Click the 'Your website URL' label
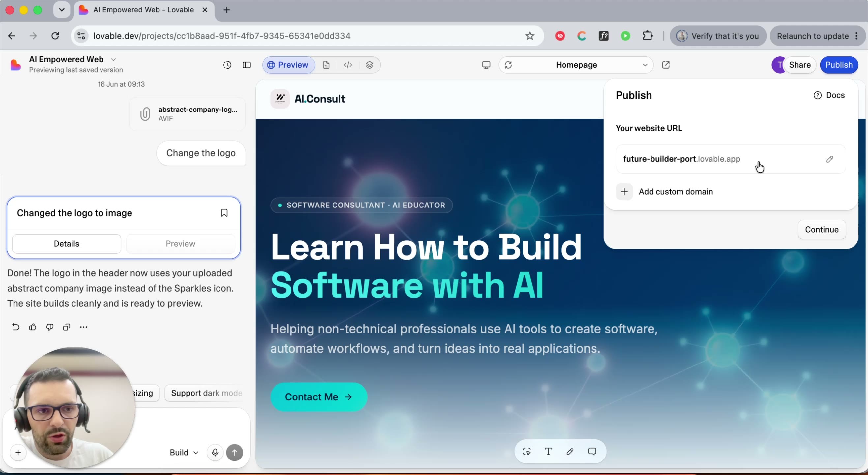 coord(649,128)
